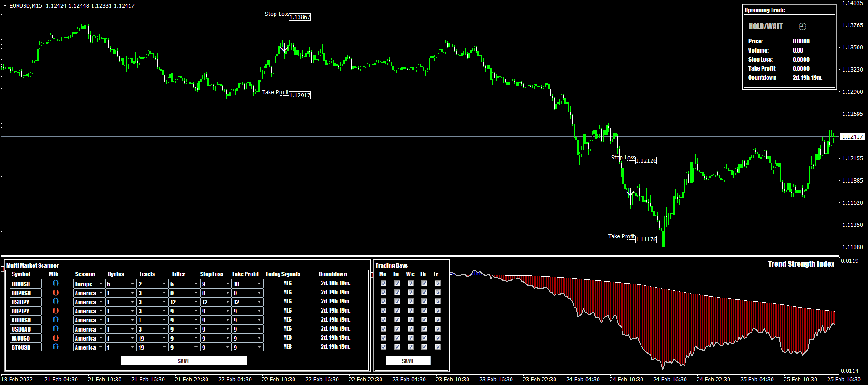Click the chart menu triangle before EURUSD,M15
868x385 pixels.
(x=5, y=6)
